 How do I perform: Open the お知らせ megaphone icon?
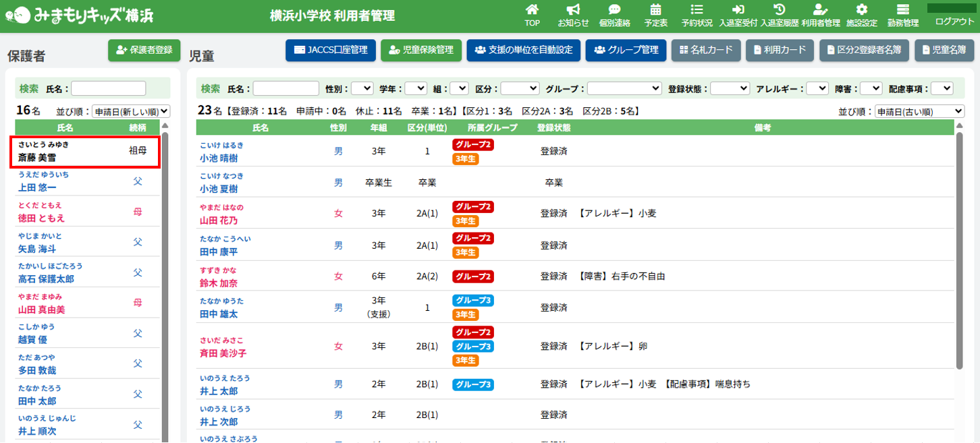[573, 10]
